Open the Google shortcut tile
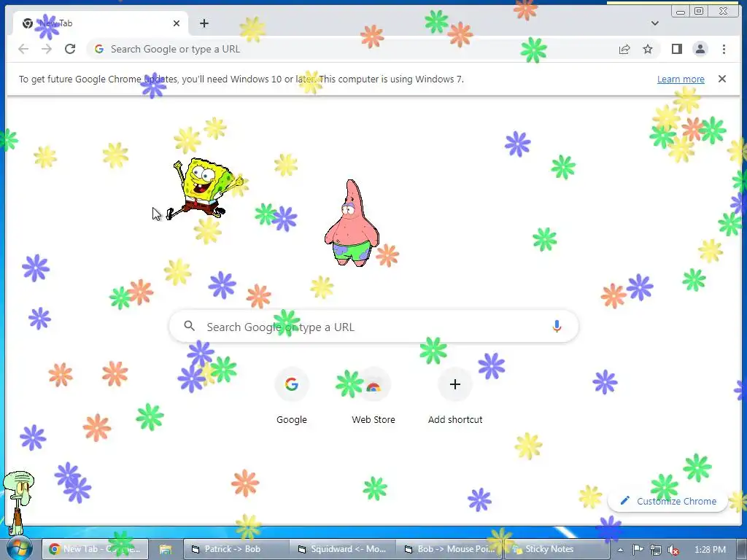 click(x=292, y=396)
